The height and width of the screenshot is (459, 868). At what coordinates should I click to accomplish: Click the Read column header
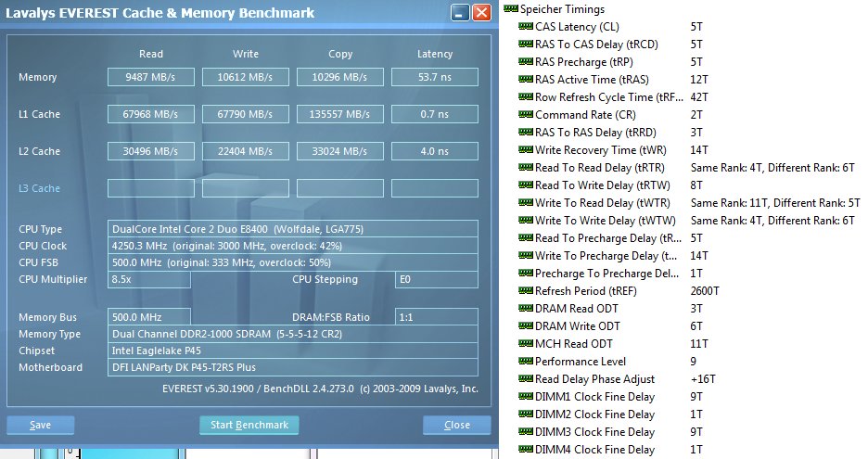click(x=151, y=54)
